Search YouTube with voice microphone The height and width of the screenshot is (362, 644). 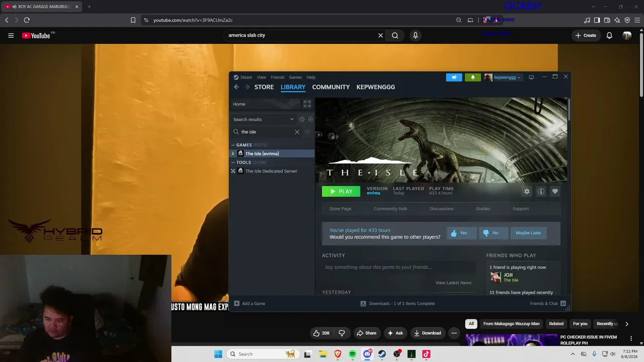pos(415,35)
